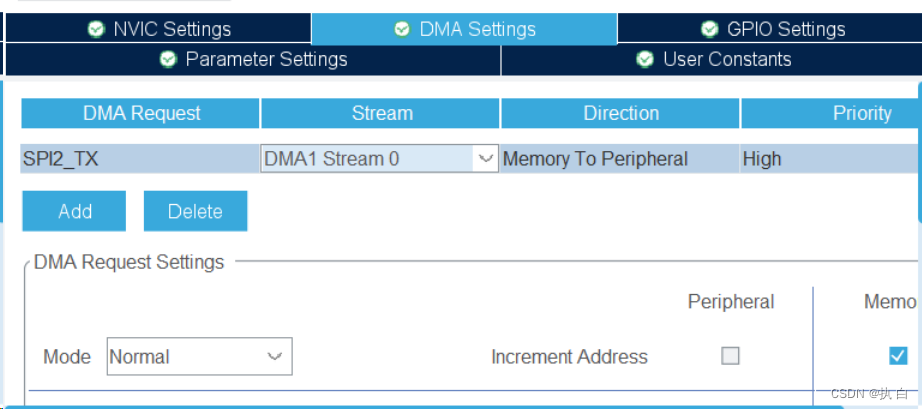
Task: Open the Parameter Settings tab
Action: coord(253,59)
